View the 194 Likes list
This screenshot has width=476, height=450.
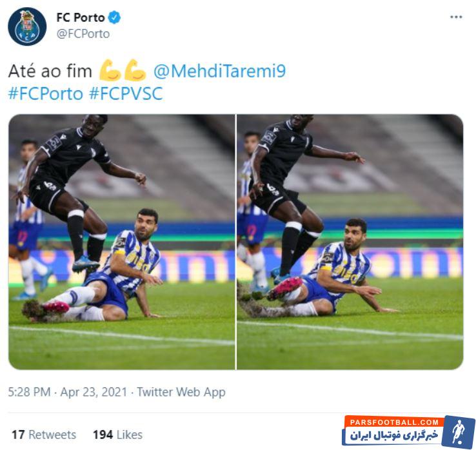[118, 435]
